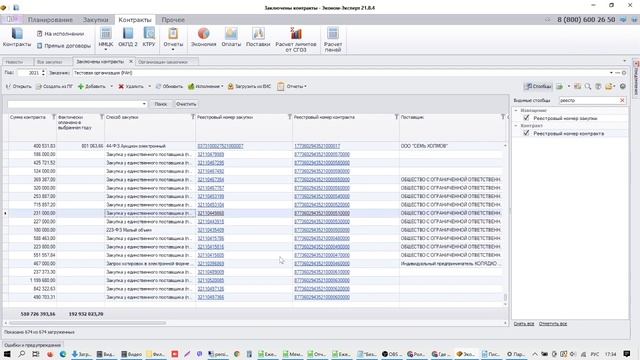Open the ОКПД 2 reference book
640x360 pixels.
pos(128,38)
